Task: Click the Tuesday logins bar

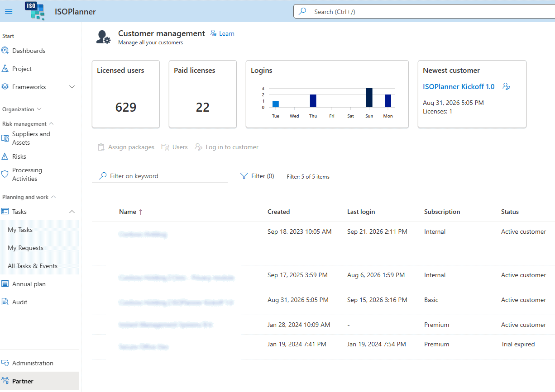Action: [x=276, y=104]
